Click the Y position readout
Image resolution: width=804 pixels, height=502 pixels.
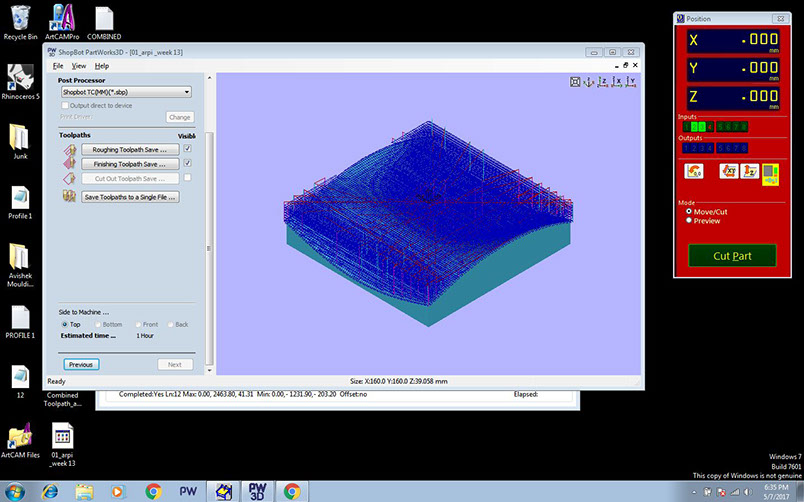click(x=733, y=69)
